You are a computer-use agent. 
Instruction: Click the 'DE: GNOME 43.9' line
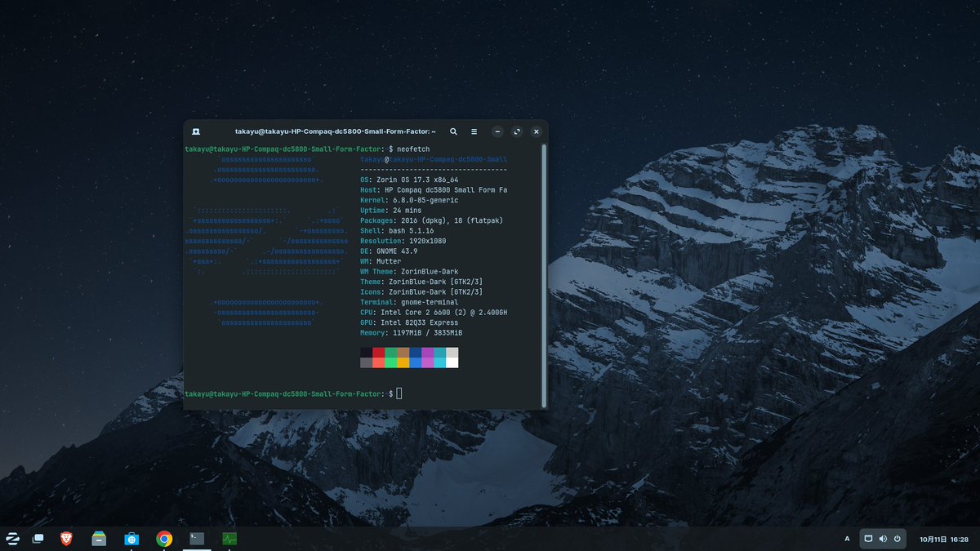[389, 251]
